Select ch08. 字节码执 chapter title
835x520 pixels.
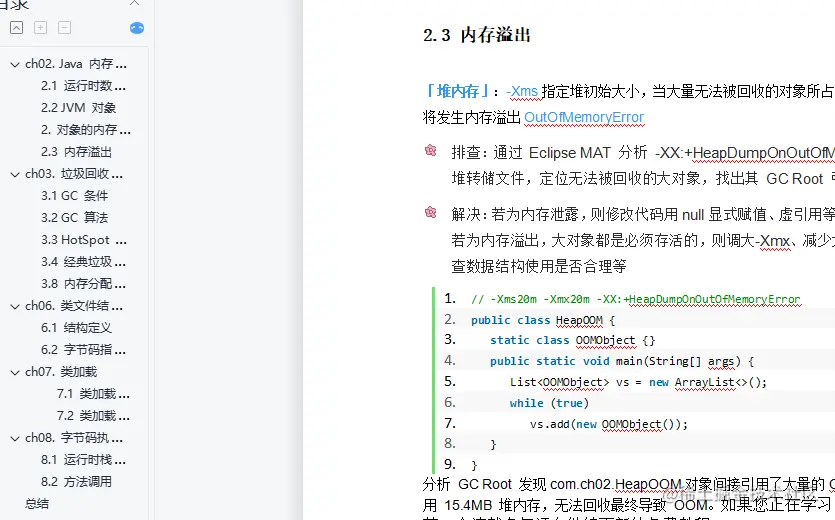pyautogui.click(x=74, y=438)
